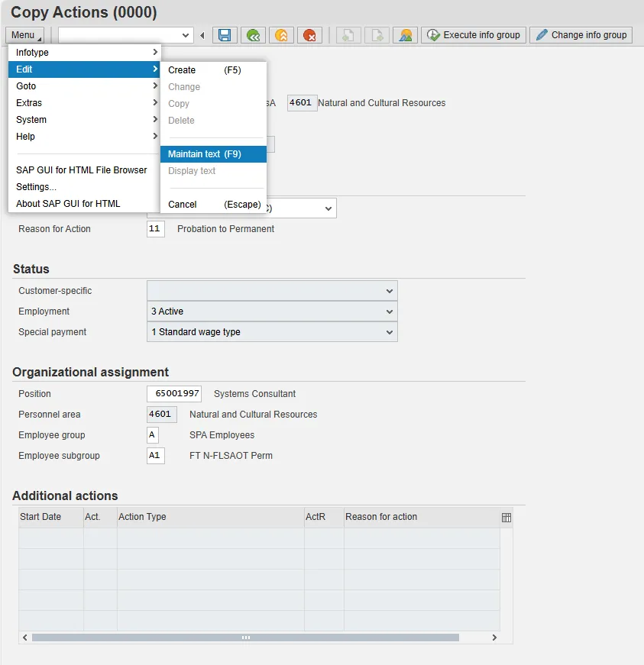Click the horizontal scrollbar of Additional actions
Viewport: 644px width, 665px height.
point(245,638)
